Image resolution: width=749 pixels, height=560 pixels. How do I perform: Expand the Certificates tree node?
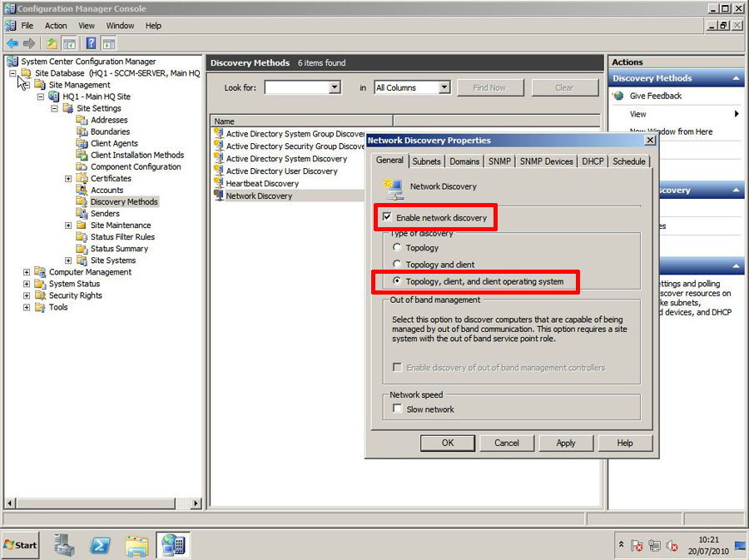point(68,179)
